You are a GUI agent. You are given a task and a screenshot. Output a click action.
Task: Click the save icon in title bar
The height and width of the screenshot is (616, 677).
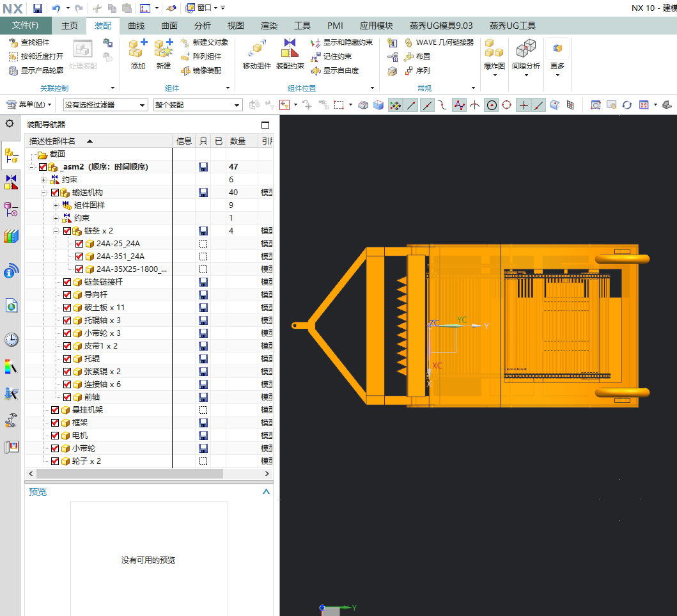(x=38, y=8)
